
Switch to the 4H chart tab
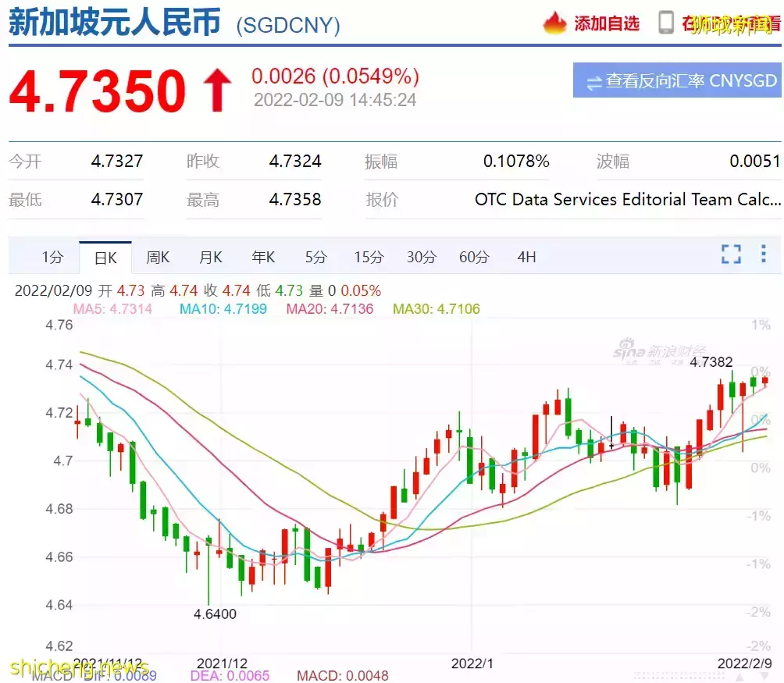pos(526,257)
